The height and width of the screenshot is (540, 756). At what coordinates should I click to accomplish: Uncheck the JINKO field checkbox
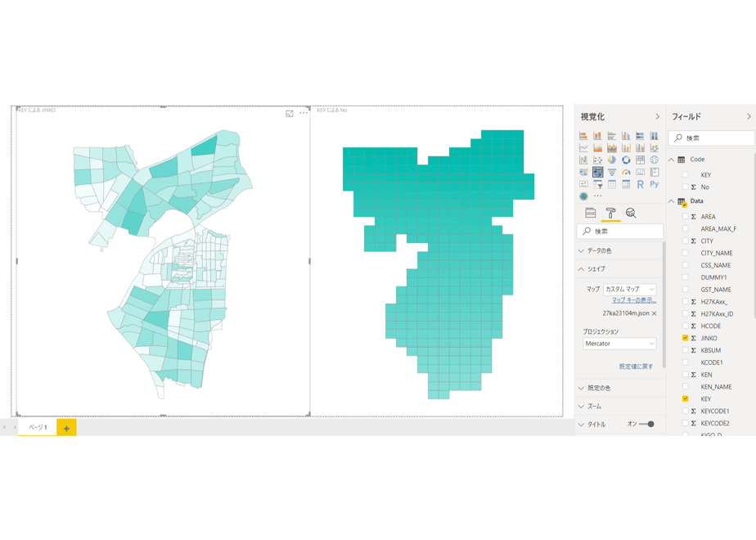(685, 338)
